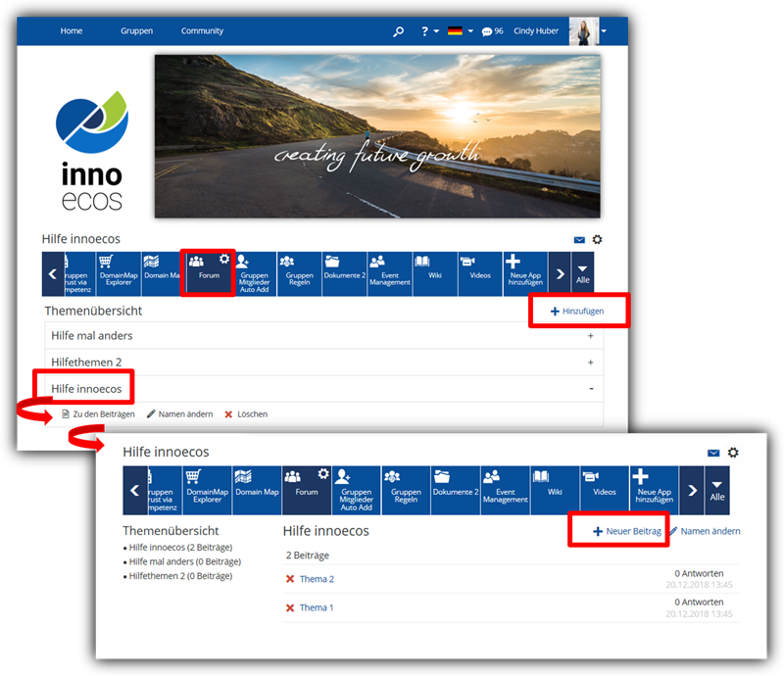Open the Thema 1 post link
The width and height of the screenshot is (784, 676).
coord(317,607)
